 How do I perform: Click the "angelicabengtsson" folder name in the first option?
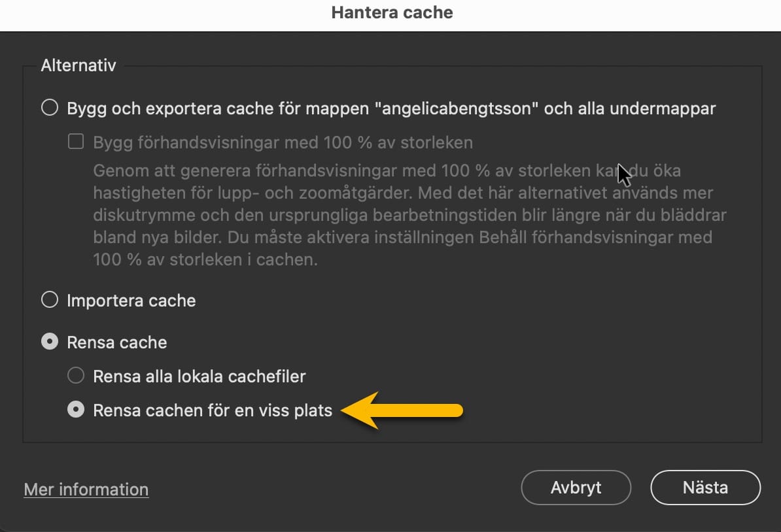click(455, 108)
